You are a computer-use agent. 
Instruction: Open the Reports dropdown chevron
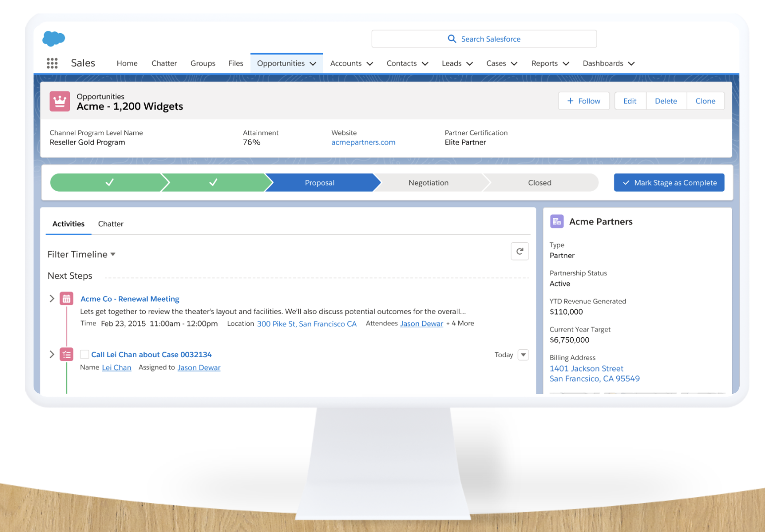[566, 63]
